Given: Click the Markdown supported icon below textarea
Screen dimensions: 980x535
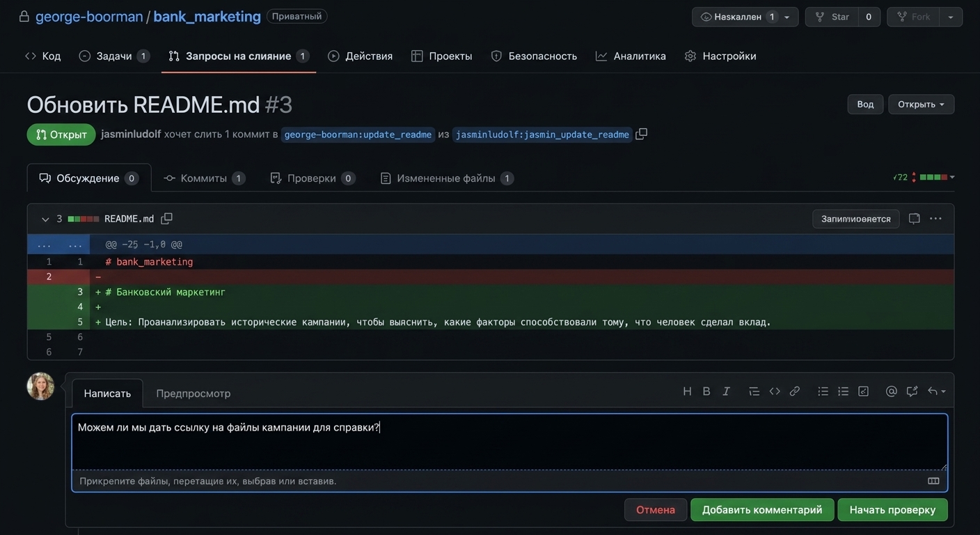Looking at the screenshot, I should click(933, 481).
